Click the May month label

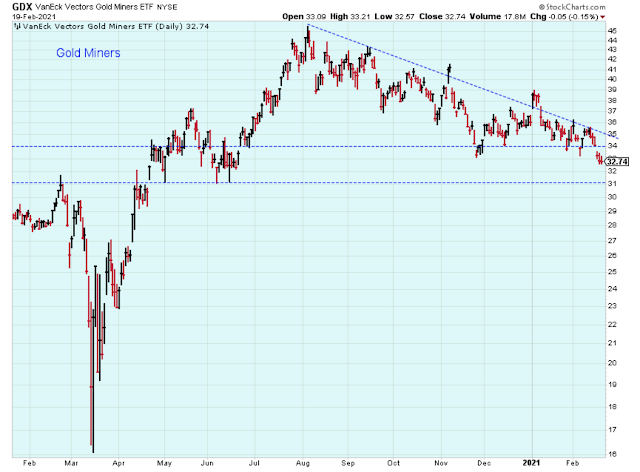164,463
